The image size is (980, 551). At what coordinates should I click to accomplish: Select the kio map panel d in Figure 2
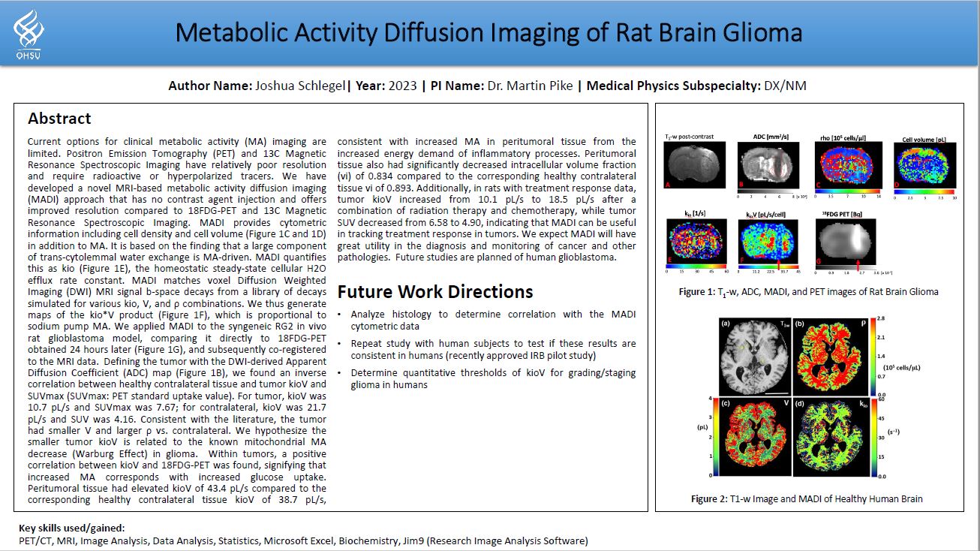pyautogui.click(x=833, y=438)
